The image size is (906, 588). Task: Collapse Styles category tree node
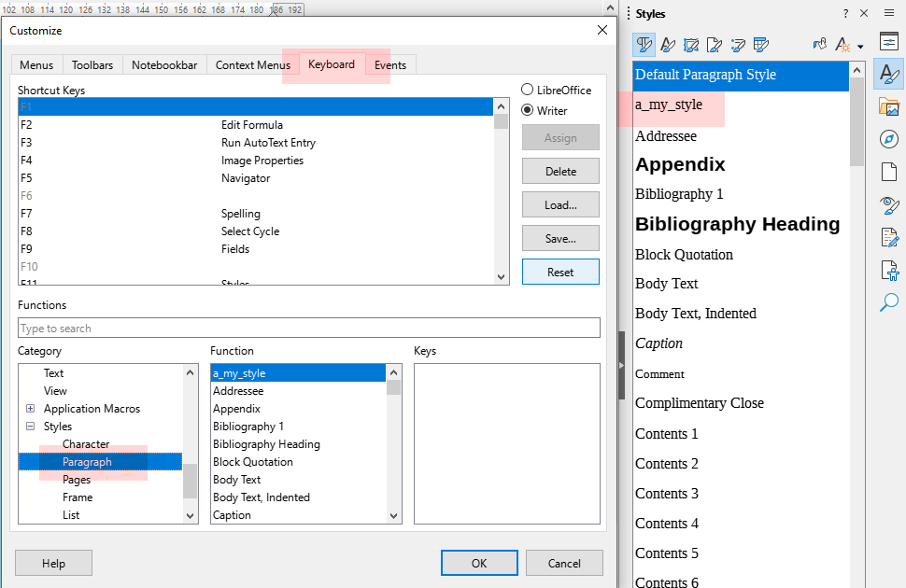pos(30,427)
